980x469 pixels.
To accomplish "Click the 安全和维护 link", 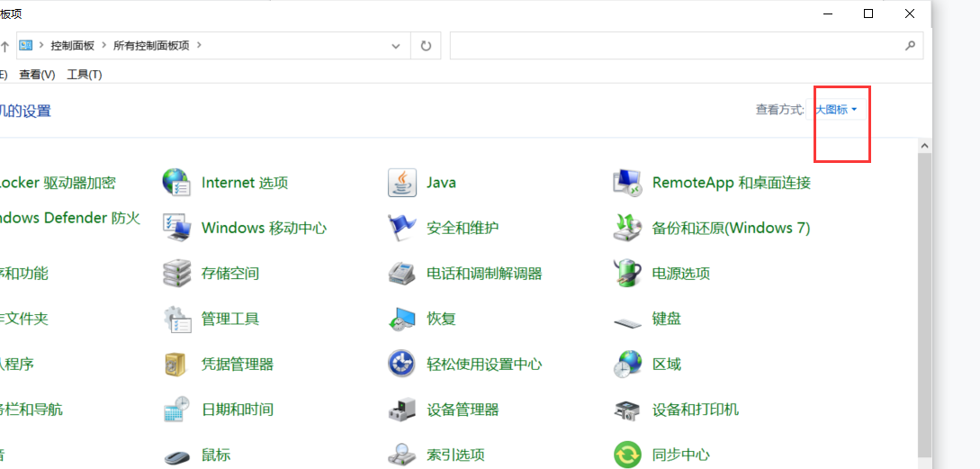I will 463,228.
